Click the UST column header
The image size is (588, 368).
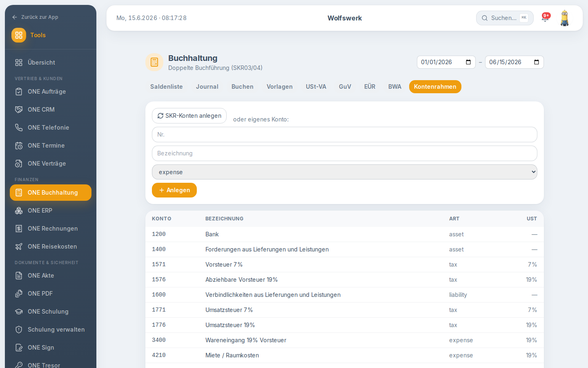pos(532,219)
